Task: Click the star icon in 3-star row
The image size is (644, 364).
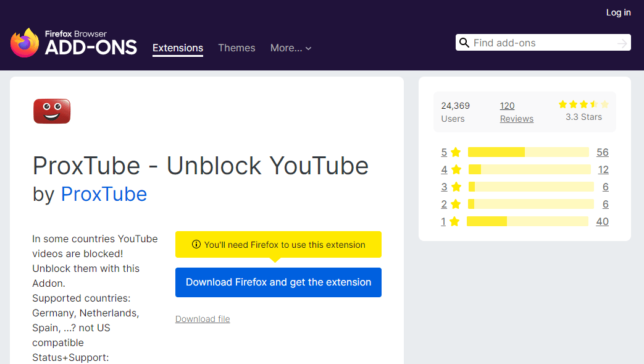Action: 456,187
